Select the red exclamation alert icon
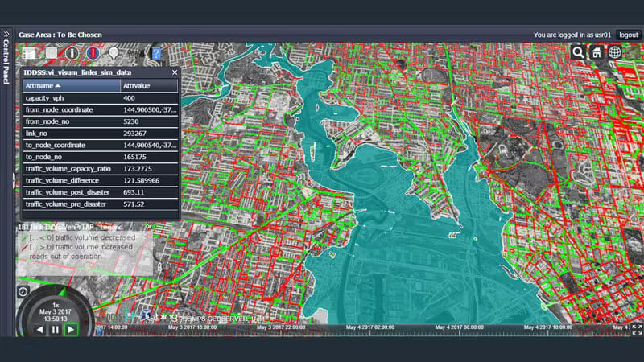Screen dimensions: 644x362 coord(93,53)
